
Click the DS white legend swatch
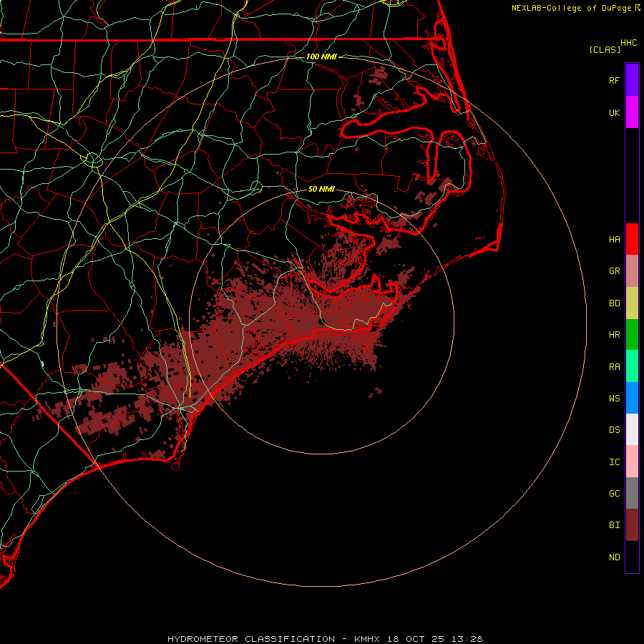tap(632, 429)
